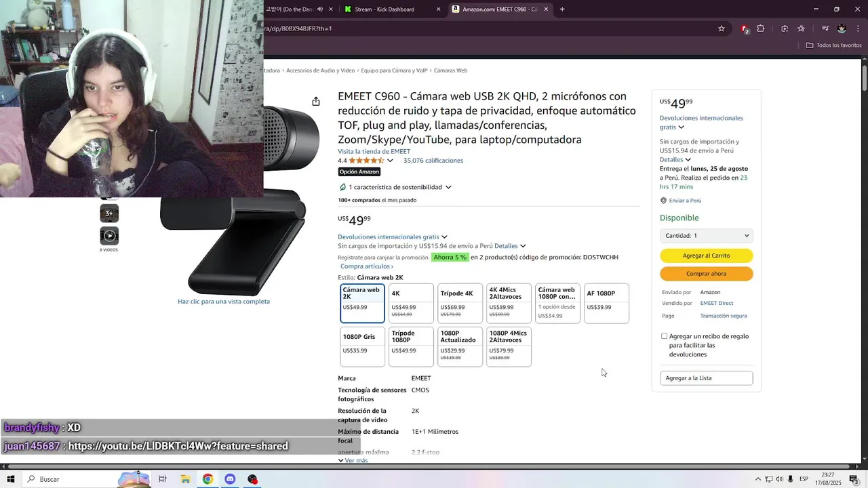868x488 pixels.
Task: Select the 4K 4Mics 2Altavoces style
Action: [509, 303]
